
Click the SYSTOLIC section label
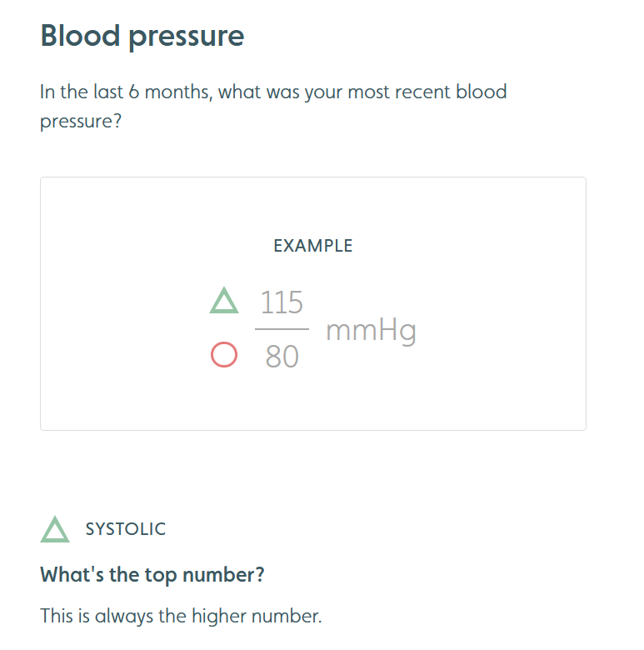coord(126,529)
